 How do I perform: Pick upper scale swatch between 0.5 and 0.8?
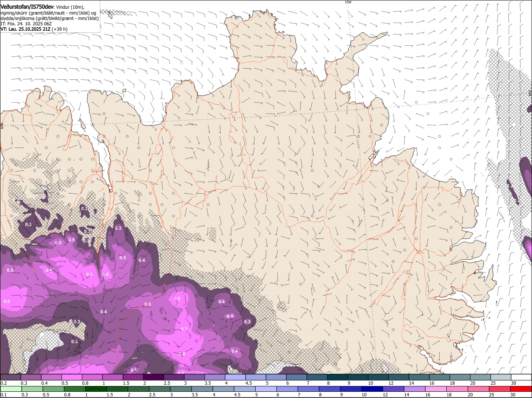[x=71, y=377]
